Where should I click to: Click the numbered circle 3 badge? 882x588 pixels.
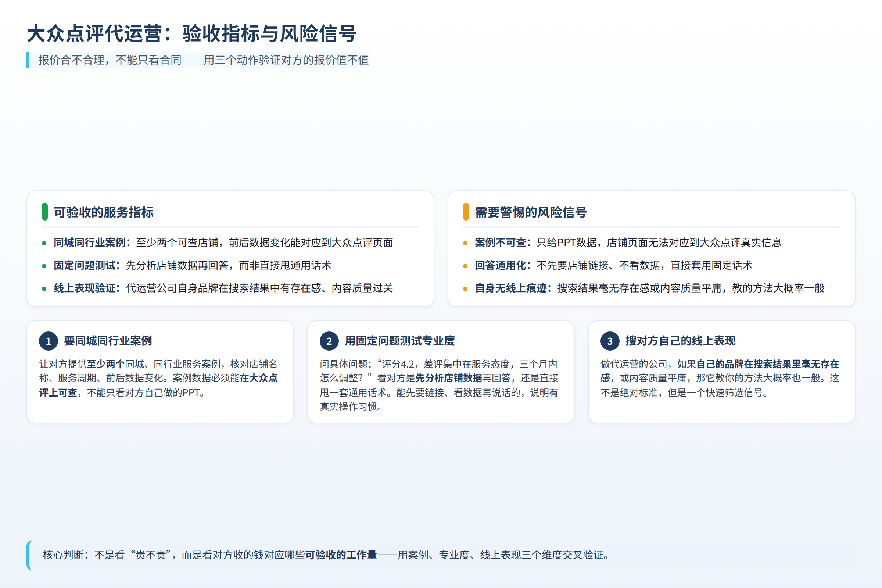[610, 341]
